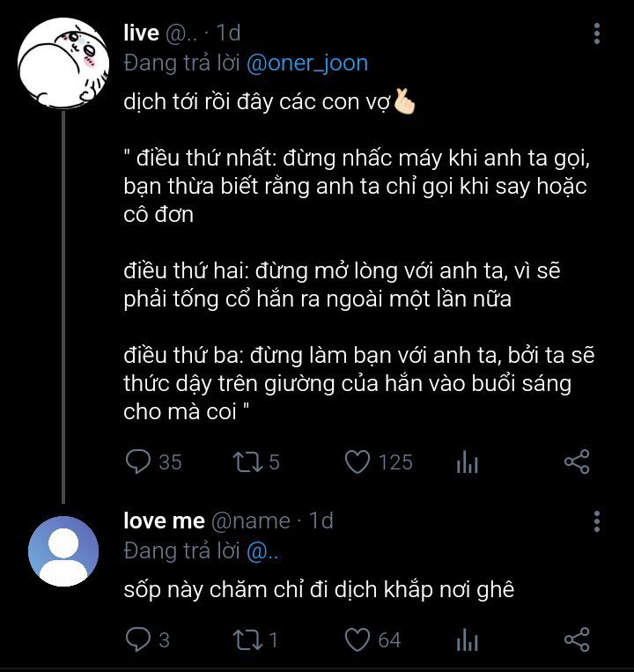Share love me's reply
Image resolution: width=634 pixels, height=672 pixels.
tap(576, 639)
